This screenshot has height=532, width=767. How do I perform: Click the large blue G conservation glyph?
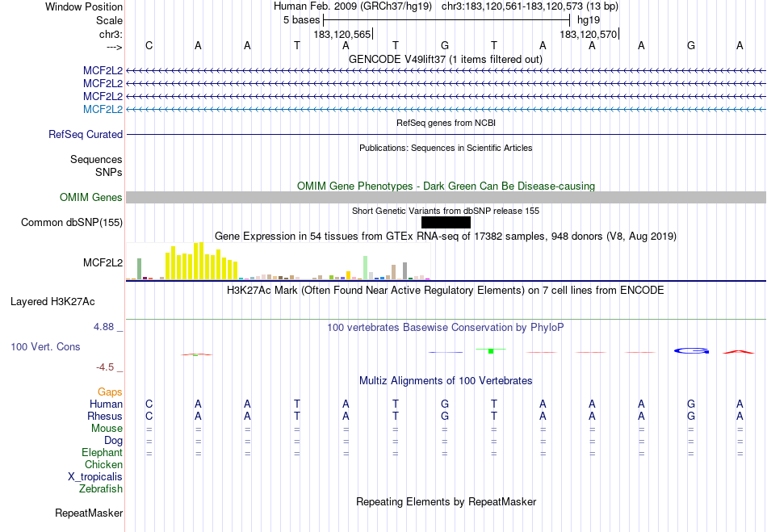click(x=691, y=350)
